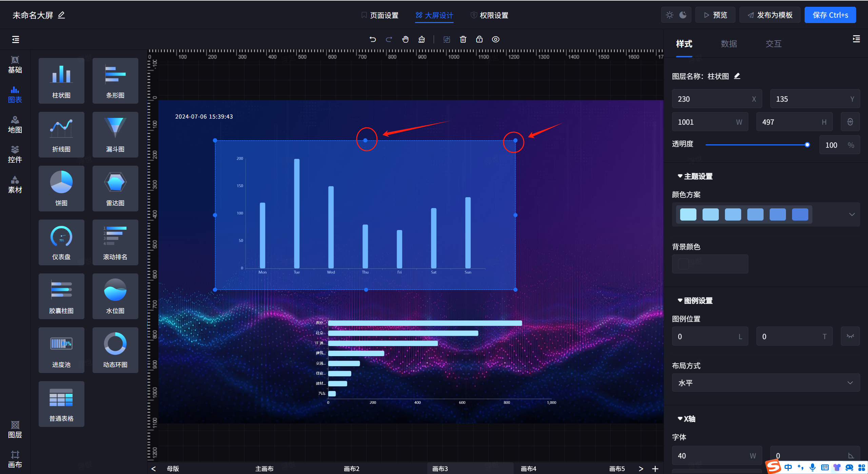Switch to dark moon theme
This screenshot has width=868, height=474.
coord(683,15)
